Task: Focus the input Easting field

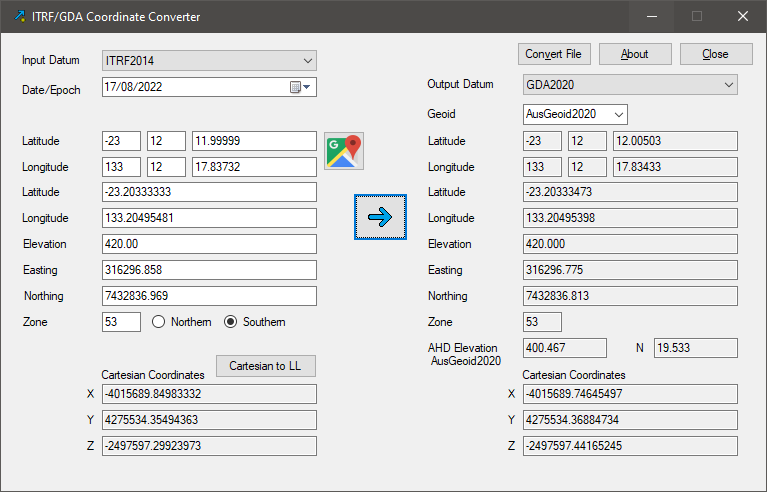Action: tap(209, 270)
